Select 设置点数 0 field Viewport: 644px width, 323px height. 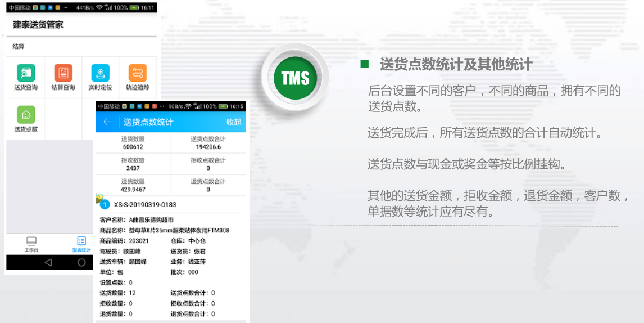(116, 282)
